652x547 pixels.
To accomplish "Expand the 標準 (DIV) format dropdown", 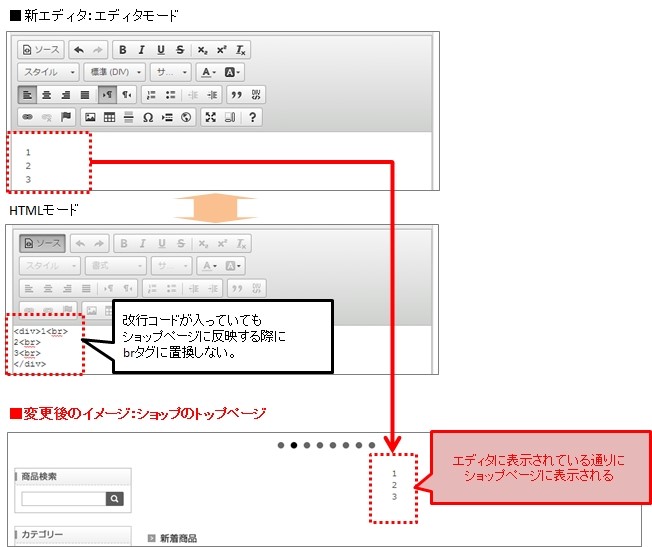I will 115,72.
